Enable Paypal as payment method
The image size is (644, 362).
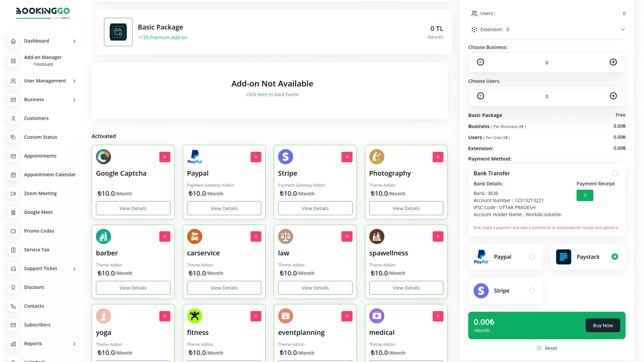pos(532,256)
